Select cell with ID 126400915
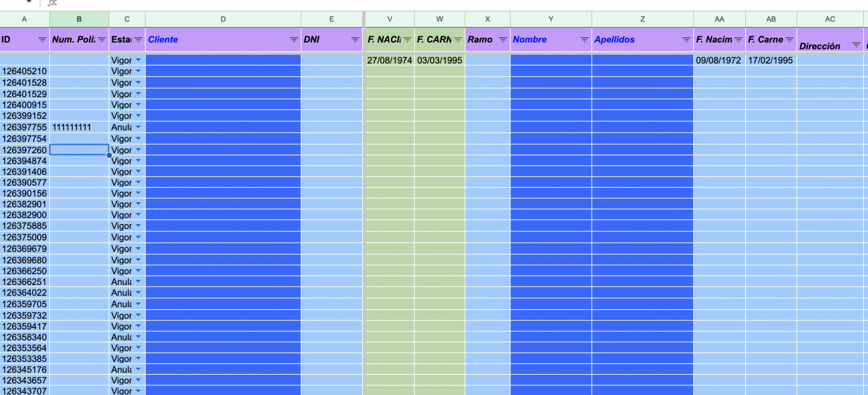The width and height of the screenshot is (868, 395). tap(24, 105)
